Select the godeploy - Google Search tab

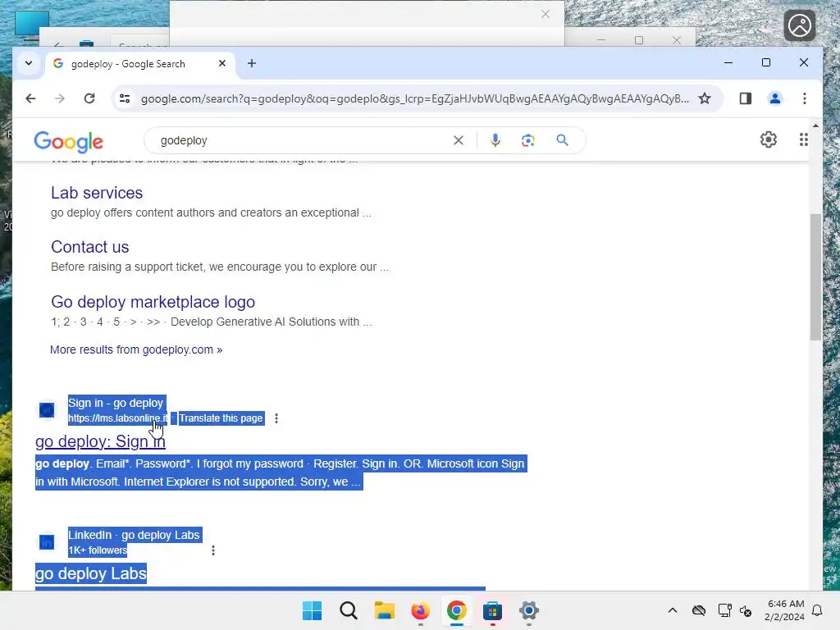[x=139, y=64]
